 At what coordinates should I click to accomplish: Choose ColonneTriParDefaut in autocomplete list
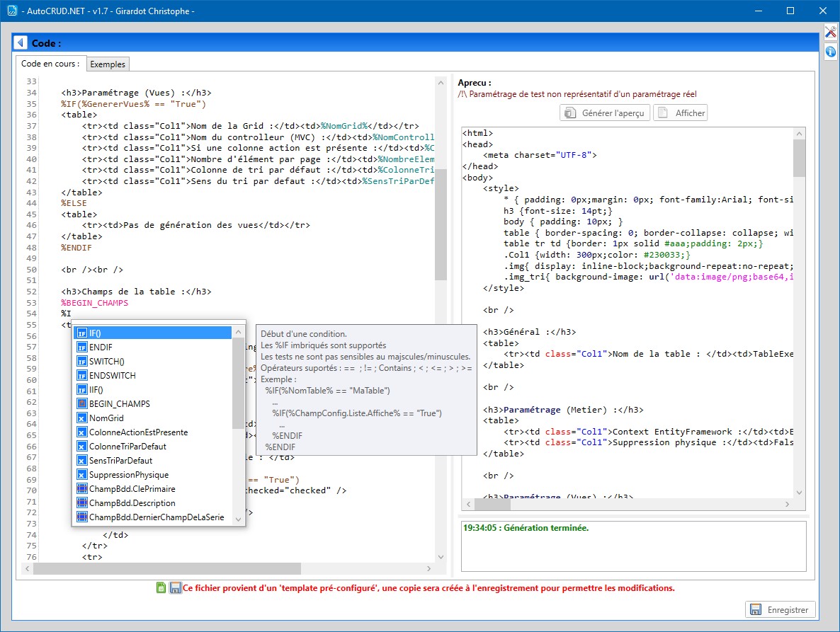pos(153,447)
